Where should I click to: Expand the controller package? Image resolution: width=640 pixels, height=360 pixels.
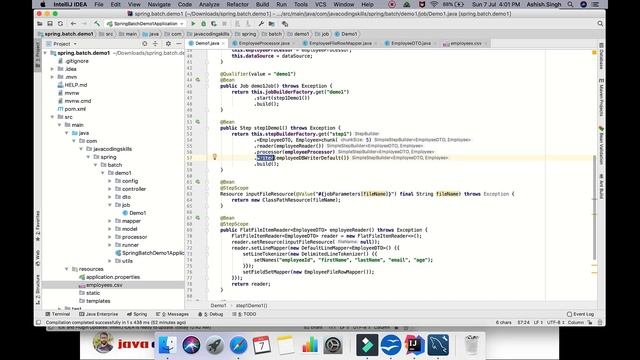coord(110,189)
